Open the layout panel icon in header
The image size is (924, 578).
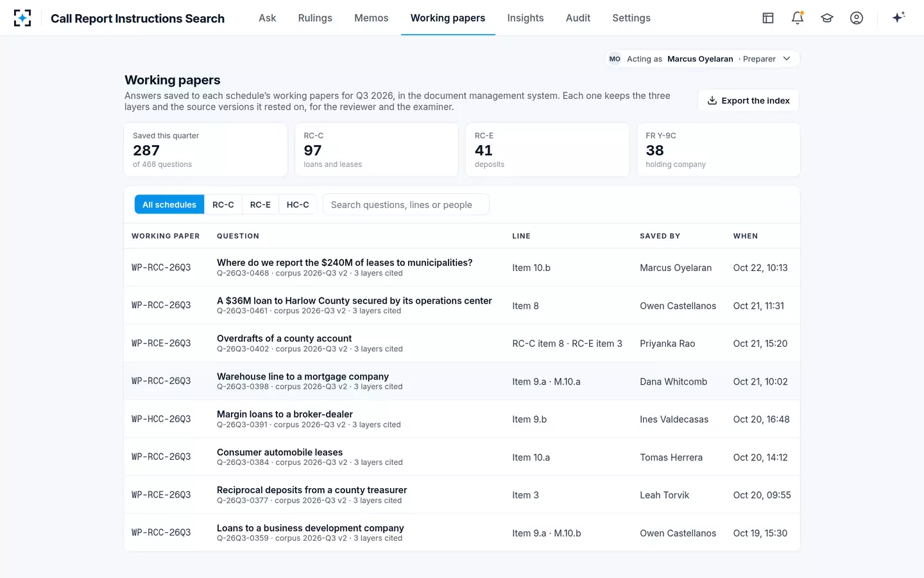(768, 18)
